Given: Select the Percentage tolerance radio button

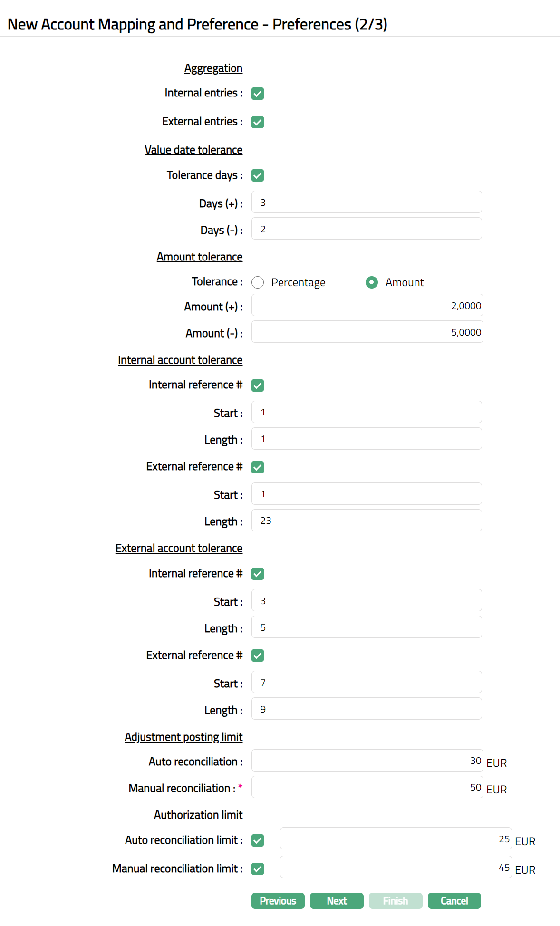Looking at the screenshot, I should pyautogui.click(x=258, y=282).
